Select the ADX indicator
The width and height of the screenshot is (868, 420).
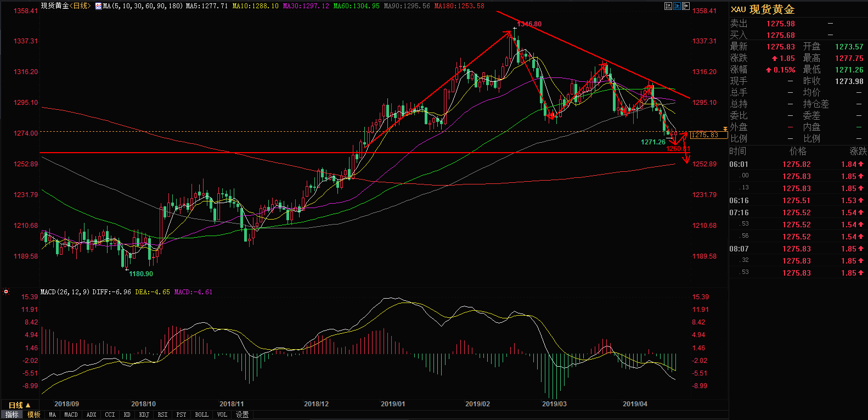pyautogui.click(x=91, y=415)
